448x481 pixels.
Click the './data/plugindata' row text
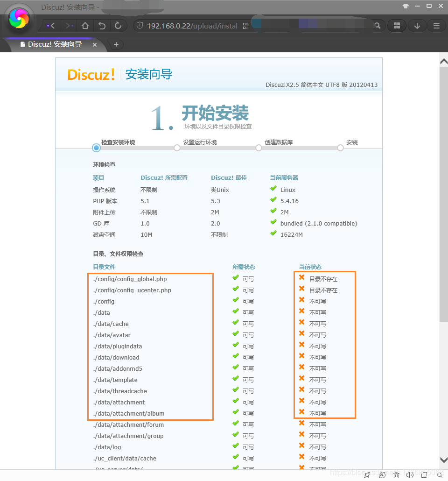tap(118, 346)
